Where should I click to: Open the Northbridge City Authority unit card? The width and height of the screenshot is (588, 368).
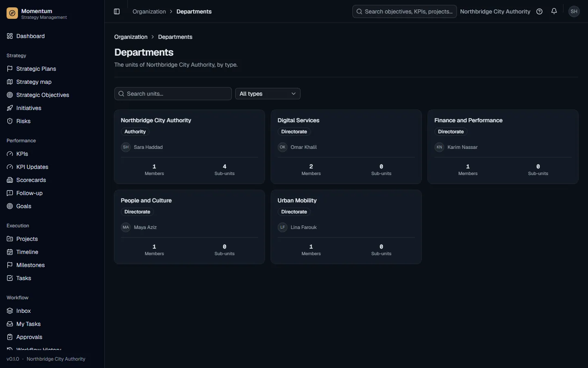coord(189,147)
